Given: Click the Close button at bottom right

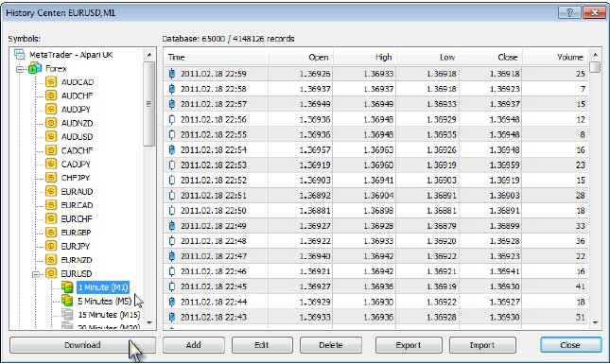Looking at the screenshot, I should (x=570, y=345).
